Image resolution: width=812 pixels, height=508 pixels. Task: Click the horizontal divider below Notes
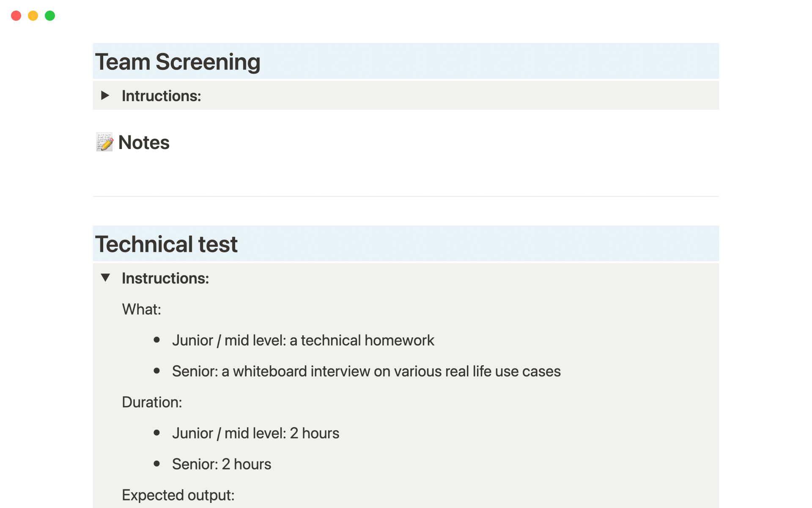pyautogui.click(x=406, y=196)
